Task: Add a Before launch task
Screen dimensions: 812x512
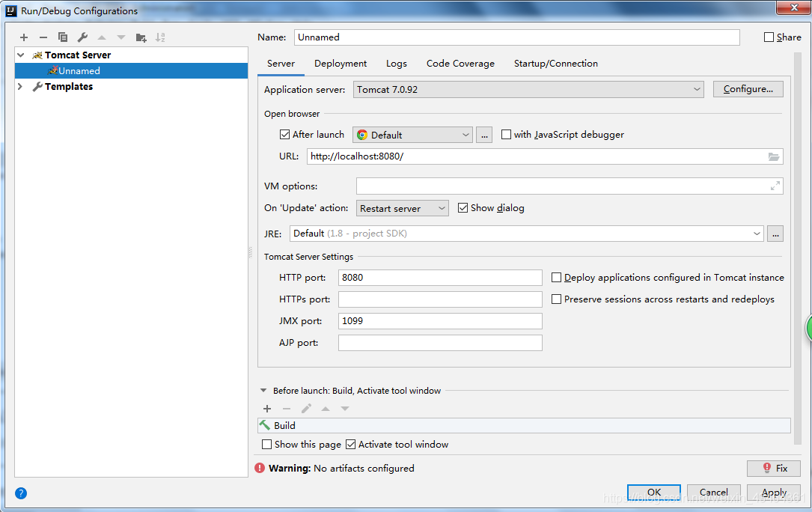Action: click(x=267, y=409)
